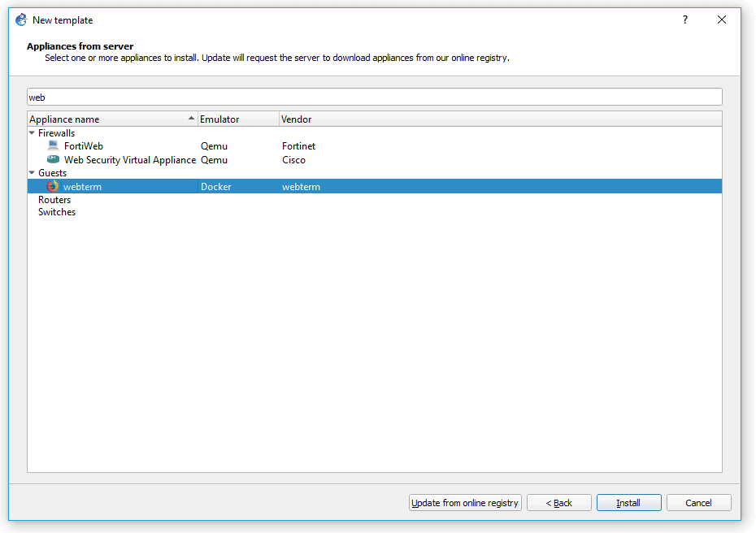Click the webterm Firefox icon
Image resolution: width=756 pixels, height=533 pixels.
coord(52,187)
